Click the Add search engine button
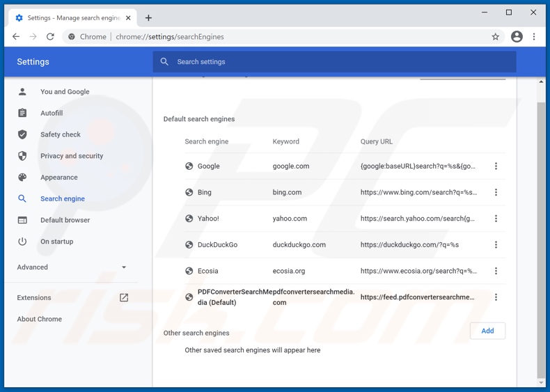Image resolution: width=550 pixels, height=392 pixels. pos(487,331)
